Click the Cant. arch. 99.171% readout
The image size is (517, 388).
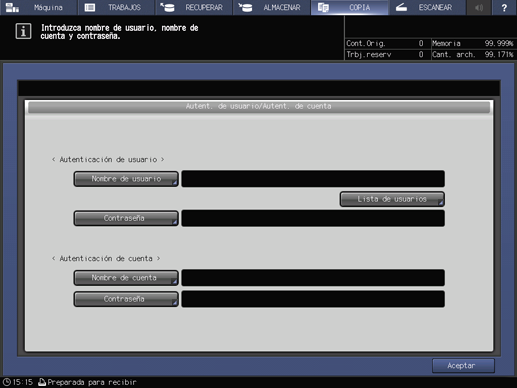473,54
